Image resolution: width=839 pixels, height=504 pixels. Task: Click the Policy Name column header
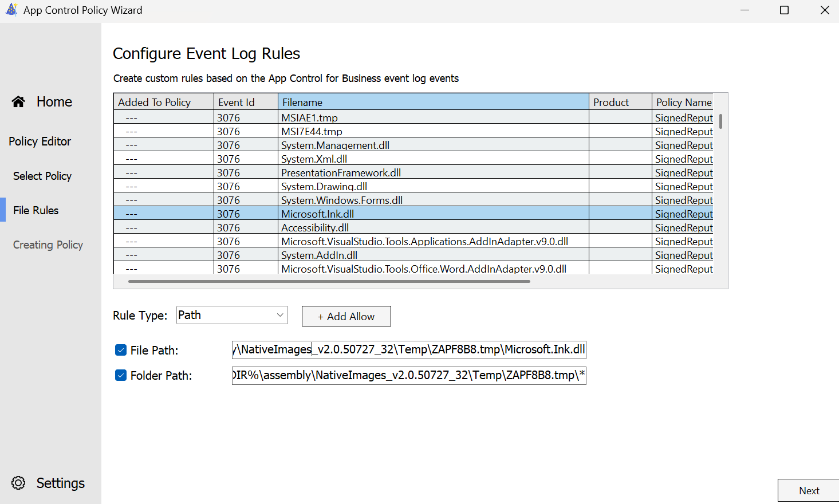pos(683,102)
